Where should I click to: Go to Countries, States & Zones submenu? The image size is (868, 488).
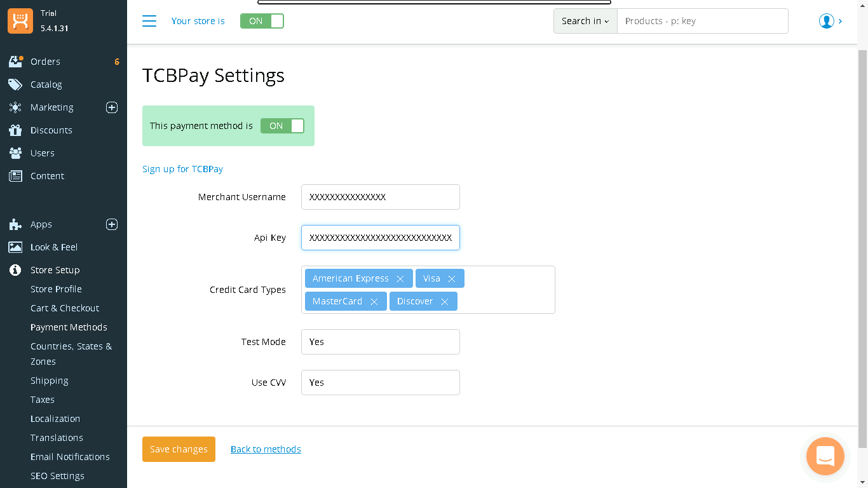pos(71,354)
